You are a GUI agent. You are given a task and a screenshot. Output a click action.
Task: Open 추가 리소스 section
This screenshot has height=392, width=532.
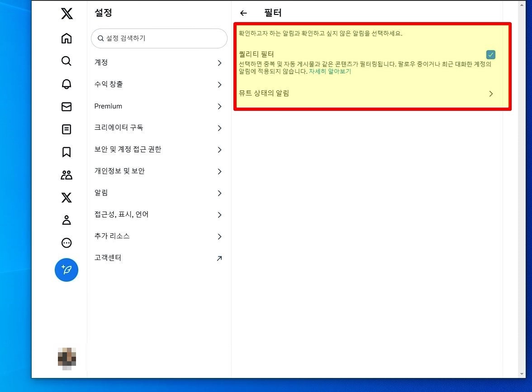coord(159,236)
